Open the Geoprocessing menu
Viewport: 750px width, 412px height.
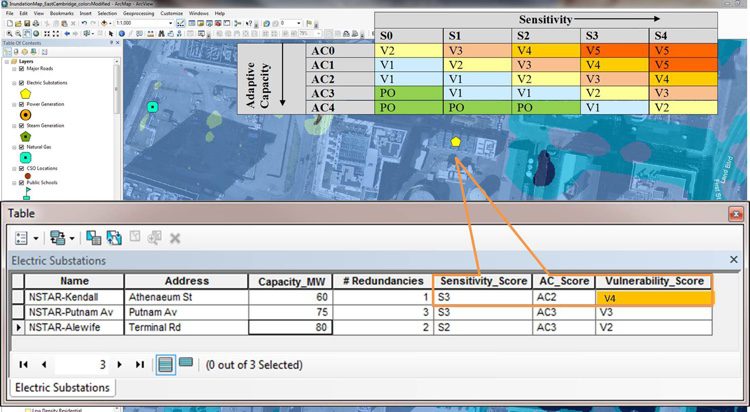click(x=137, y=13)
